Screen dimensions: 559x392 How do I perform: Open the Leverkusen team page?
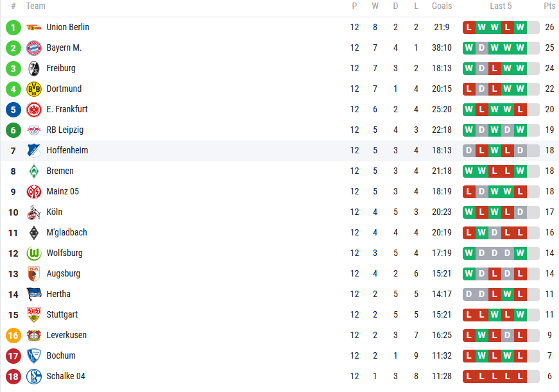[66, 335]
